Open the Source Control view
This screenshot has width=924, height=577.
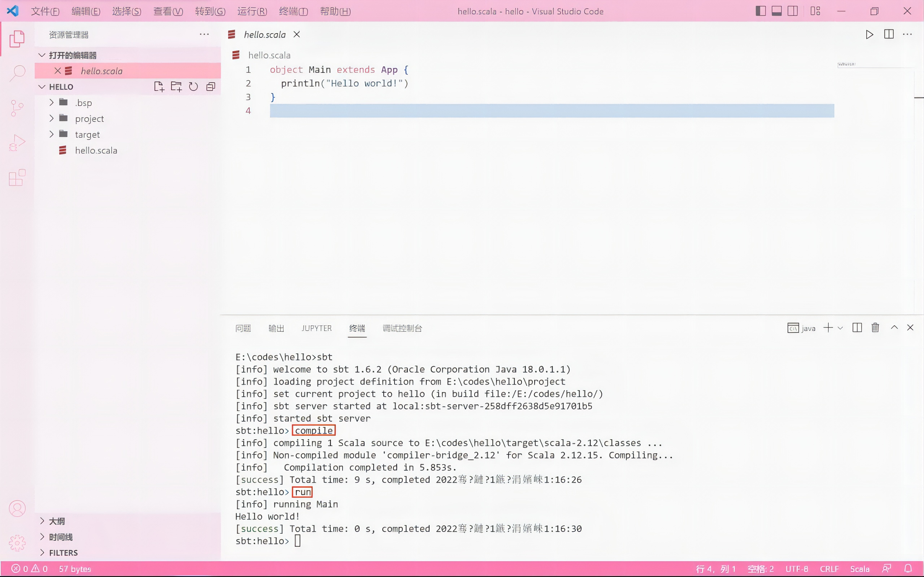click(x=17, y=108)
